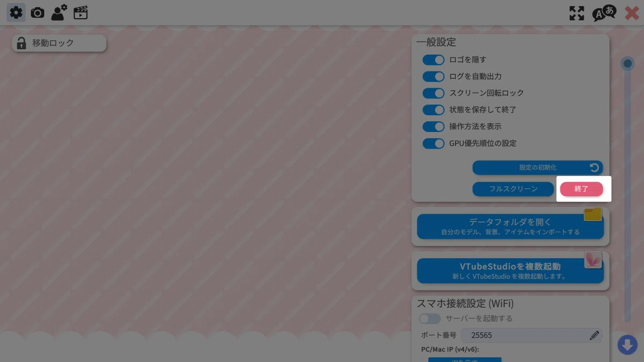Toggle ログを自動出力 switch
Screen dimensions: 644x362
434,76
